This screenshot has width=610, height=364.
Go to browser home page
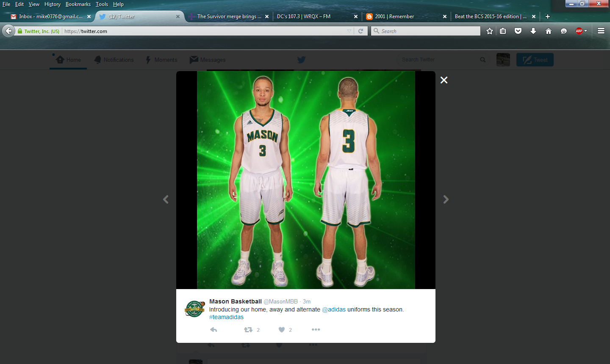point(549,31)
